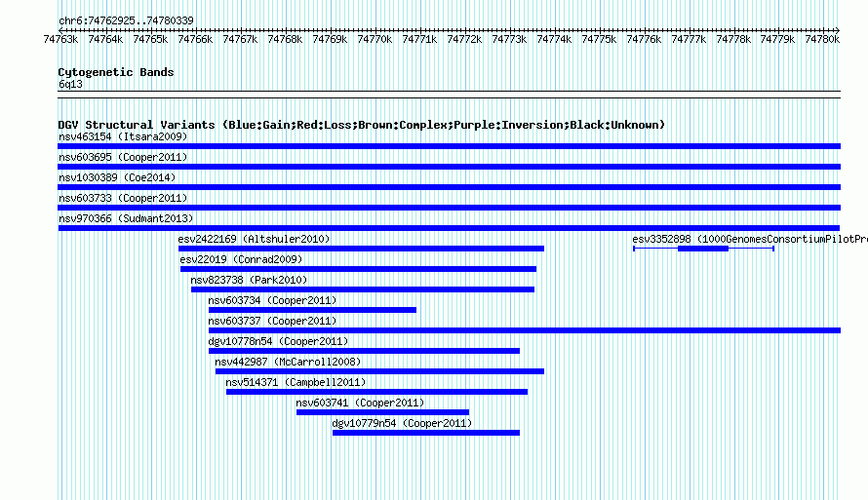Screen dimensions: 868x500
Task: Click the nsv603734 (Cooper2011) label
Action: click(x=272, y=300)
